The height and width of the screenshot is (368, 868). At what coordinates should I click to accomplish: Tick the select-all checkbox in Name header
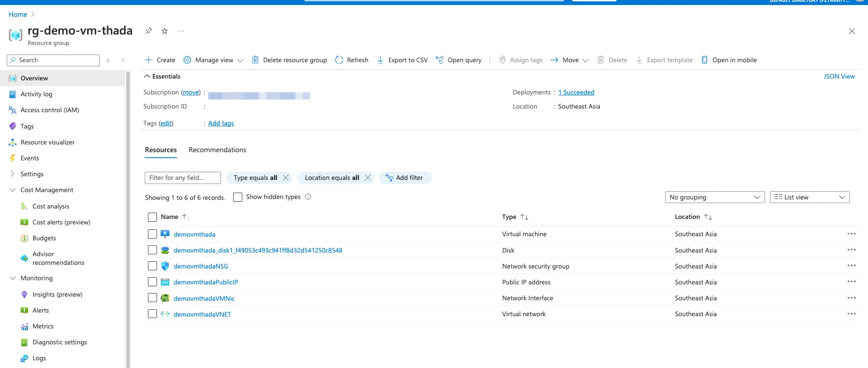[x=152, y=217]
